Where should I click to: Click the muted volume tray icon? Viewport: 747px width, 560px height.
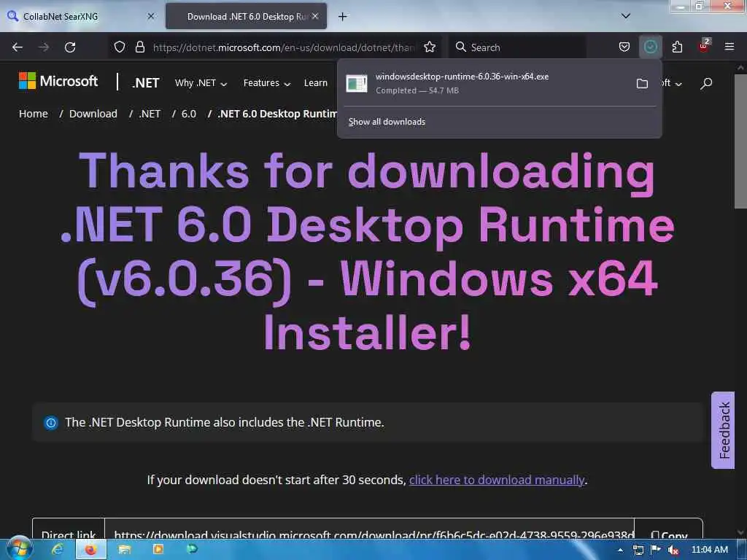[673, 550]
